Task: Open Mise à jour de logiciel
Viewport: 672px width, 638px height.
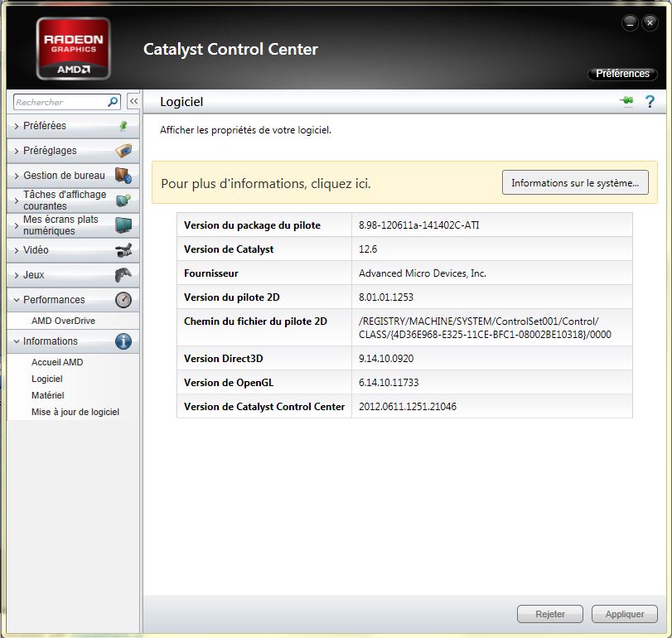Action: 75,412
